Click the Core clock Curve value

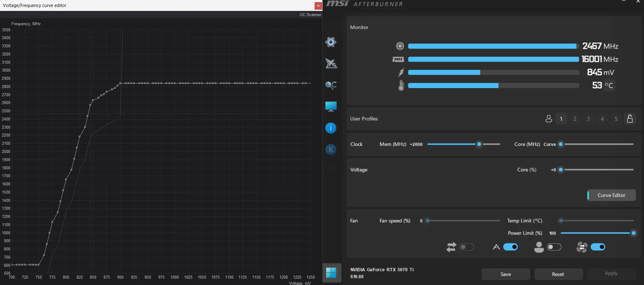[550, 144]
